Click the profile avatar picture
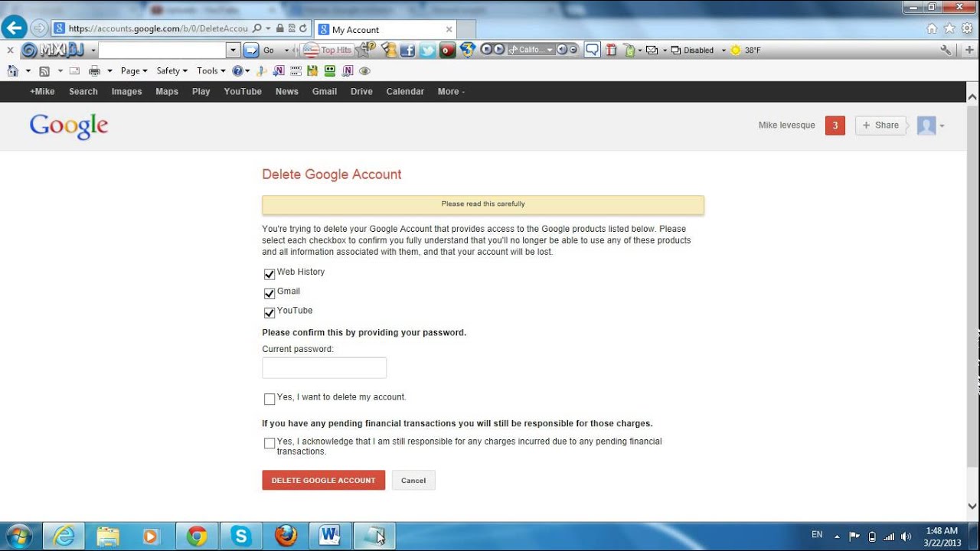This screenshot has height=551, width=980. pyautogui.click(x=926, y=126)
